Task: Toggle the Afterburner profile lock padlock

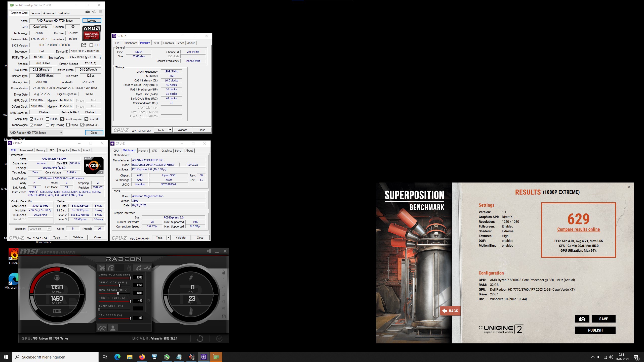Action: pyautogui.click(x=224, y=273)
